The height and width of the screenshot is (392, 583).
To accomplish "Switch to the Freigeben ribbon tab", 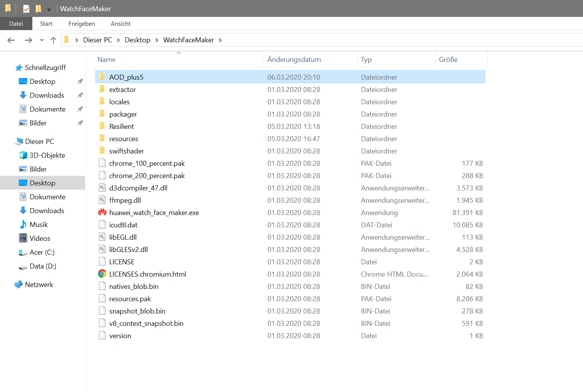I will pos(82,23).
